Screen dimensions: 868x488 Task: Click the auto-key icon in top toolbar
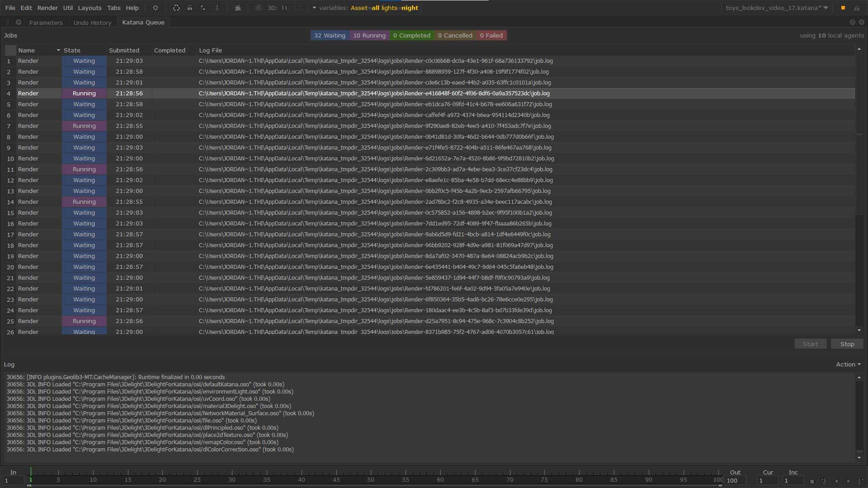217,8
